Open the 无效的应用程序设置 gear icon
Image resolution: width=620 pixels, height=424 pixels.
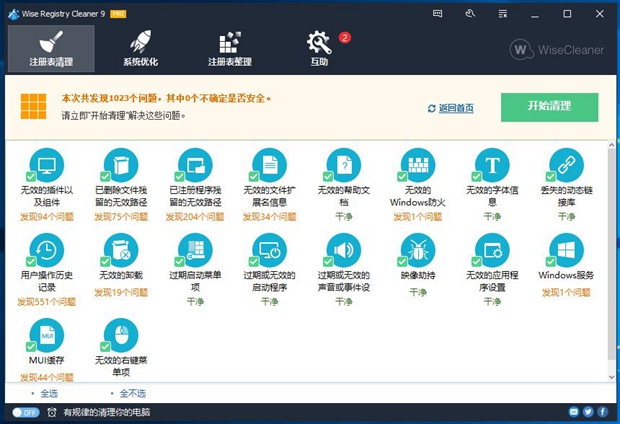[x=492, y=250]
